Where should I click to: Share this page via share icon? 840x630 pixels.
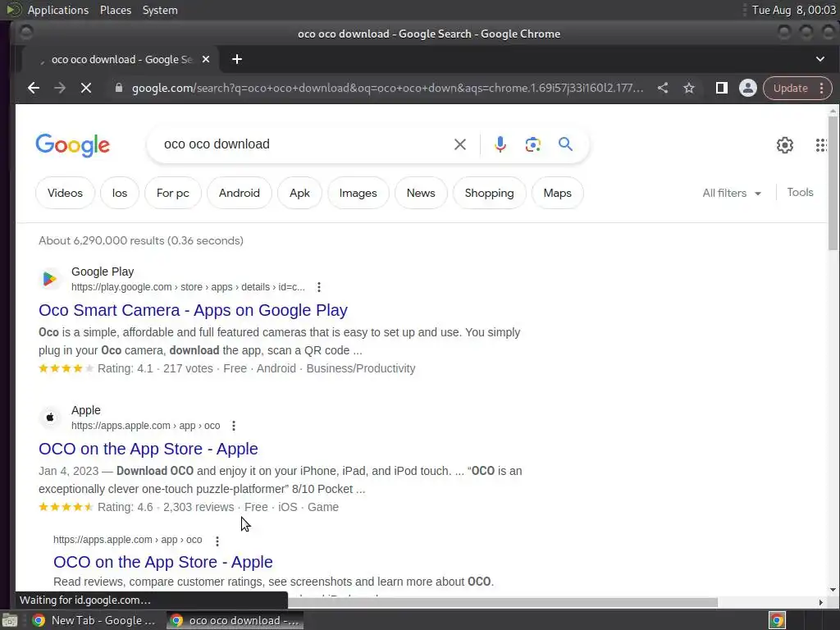click(x=663, y=88)
